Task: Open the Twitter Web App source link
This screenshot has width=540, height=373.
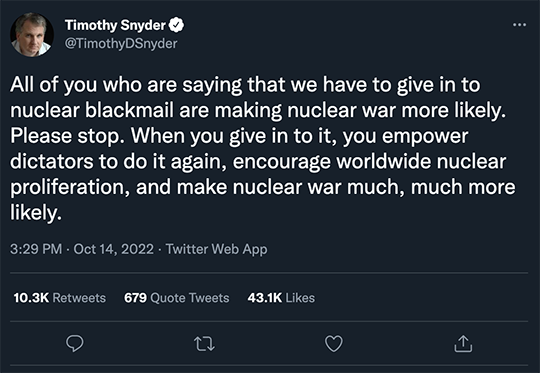Action: click(216, 249)
